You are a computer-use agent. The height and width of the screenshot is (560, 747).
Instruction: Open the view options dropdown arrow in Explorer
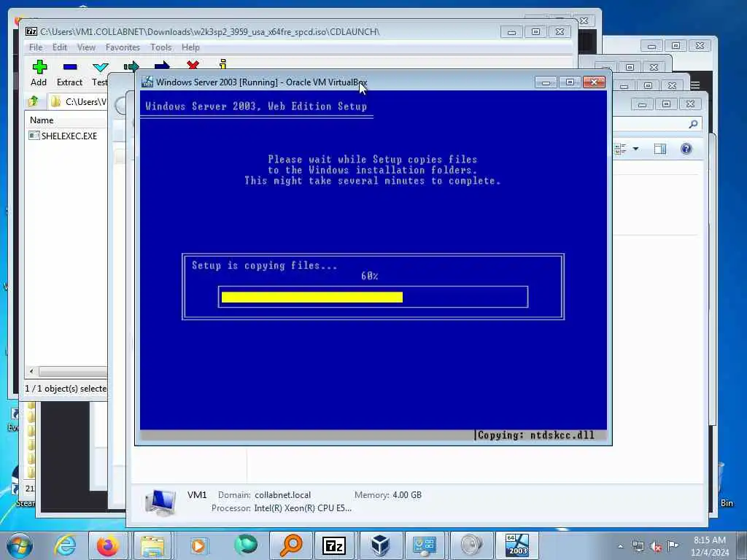pos(635,149)
